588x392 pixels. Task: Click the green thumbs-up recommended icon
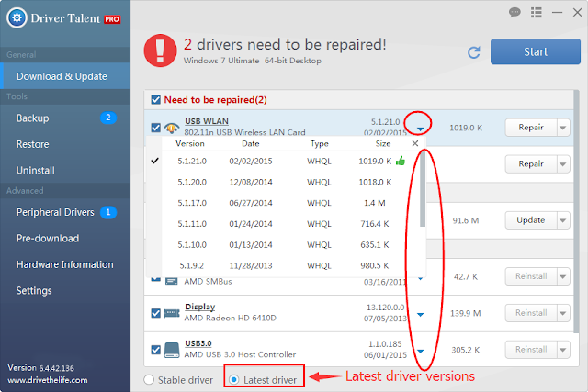401,161
